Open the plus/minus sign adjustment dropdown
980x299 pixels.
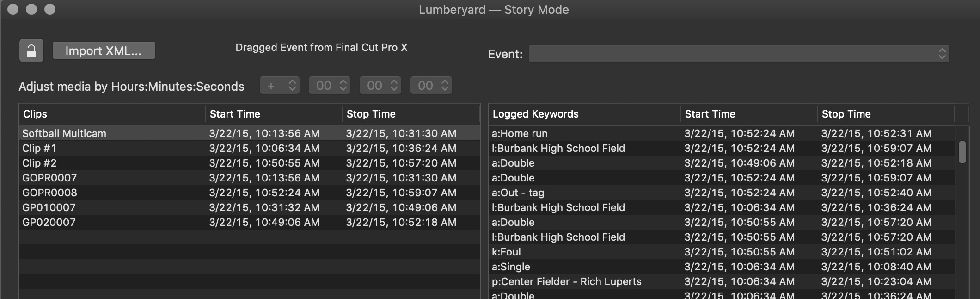point(280,86)
